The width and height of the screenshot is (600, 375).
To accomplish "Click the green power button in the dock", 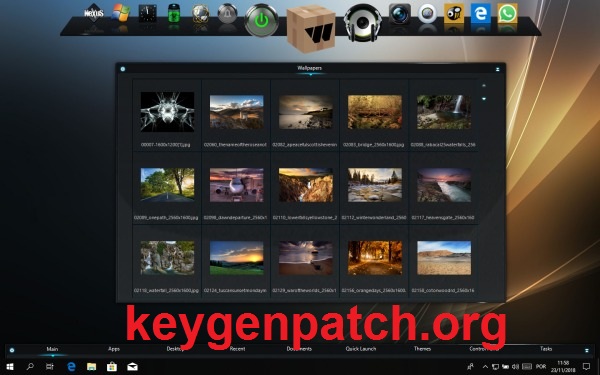I will 261,20.
